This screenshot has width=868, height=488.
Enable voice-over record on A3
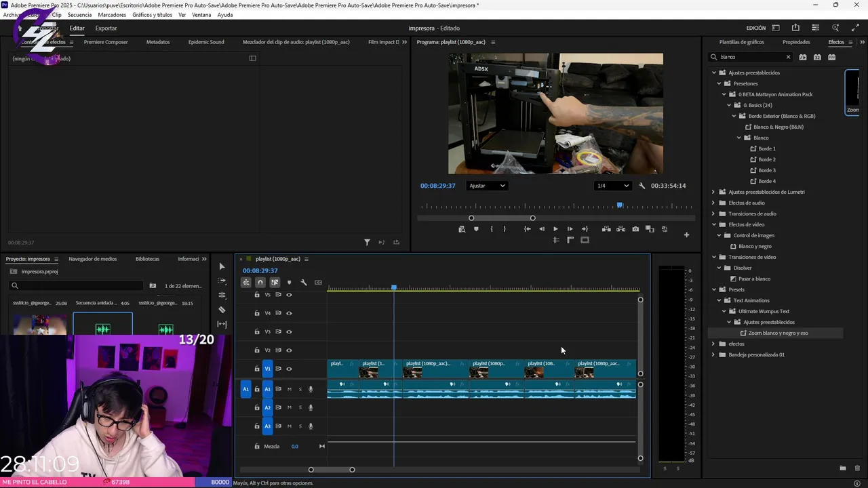point(311,426)
